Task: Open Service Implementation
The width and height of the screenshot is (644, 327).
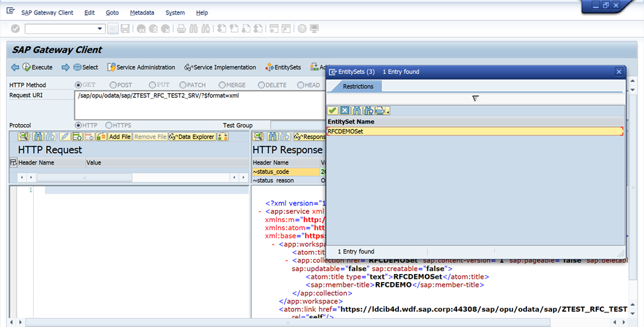Action: tap(220, 67)
